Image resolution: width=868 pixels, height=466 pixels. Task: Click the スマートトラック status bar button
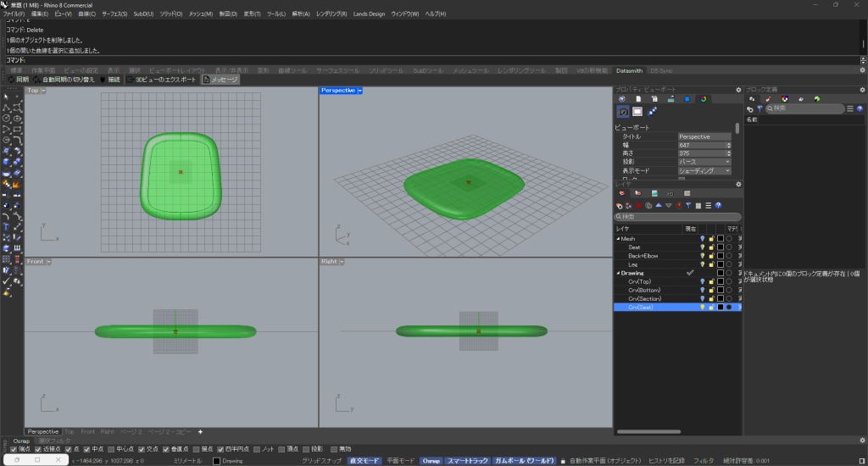pyautogui.click(x=468, y=460)
